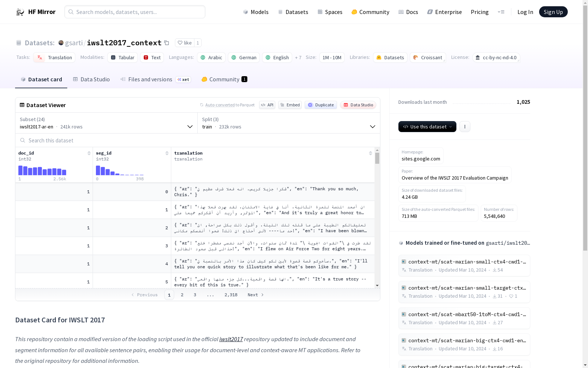Click the 1M - 10M size tag
The height and width of the screenshot is (368, 588).
332,57
